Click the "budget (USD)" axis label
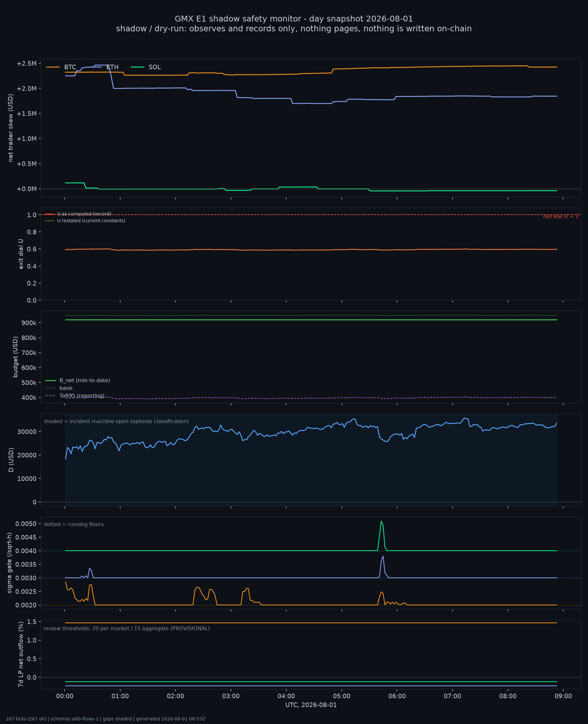 [15, 357]
